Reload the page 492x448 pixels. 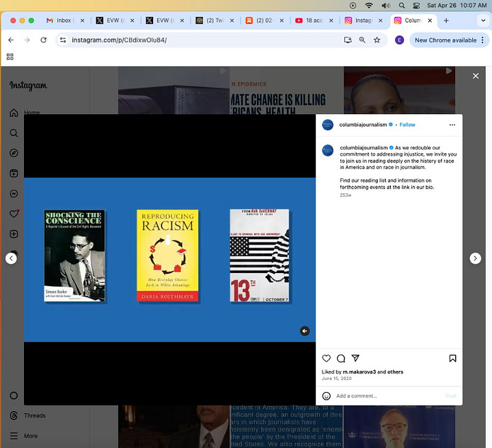point(44,40)
